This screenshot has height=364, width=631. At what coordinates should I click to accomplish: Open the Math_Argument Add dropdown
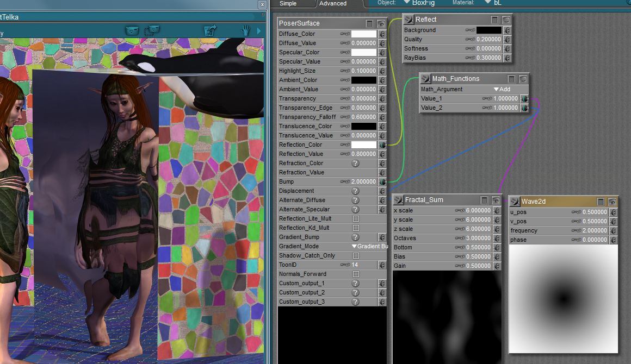point(502,90)
